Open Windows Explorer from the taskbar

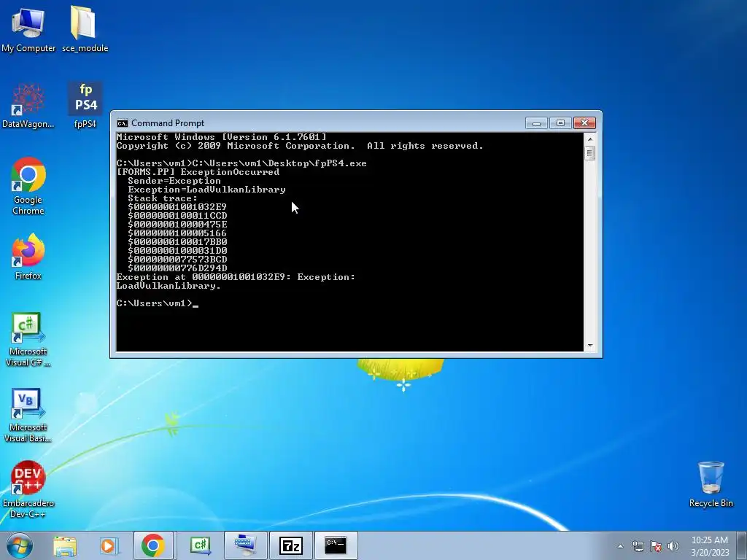coord(65,545)
